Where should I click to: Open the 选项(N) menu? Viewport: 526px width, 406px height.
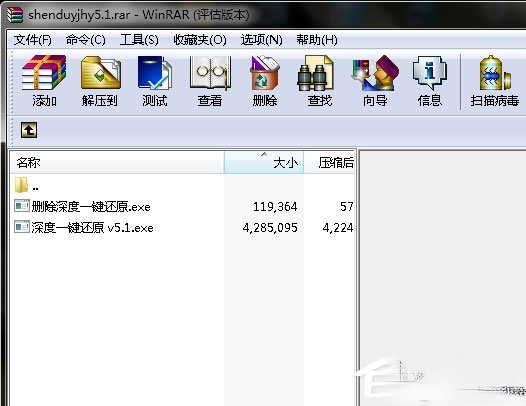[262, 40]
